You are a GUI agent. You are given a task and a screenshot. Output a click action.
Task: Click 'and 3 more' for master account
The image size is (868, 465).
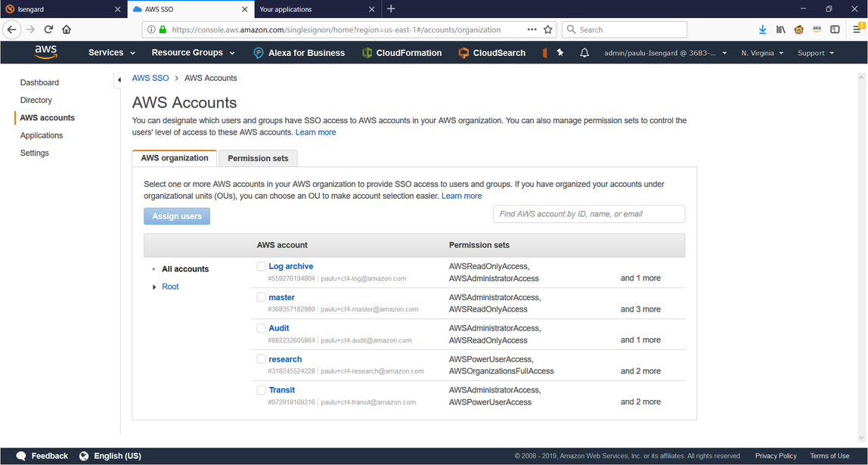coord(640,309)
